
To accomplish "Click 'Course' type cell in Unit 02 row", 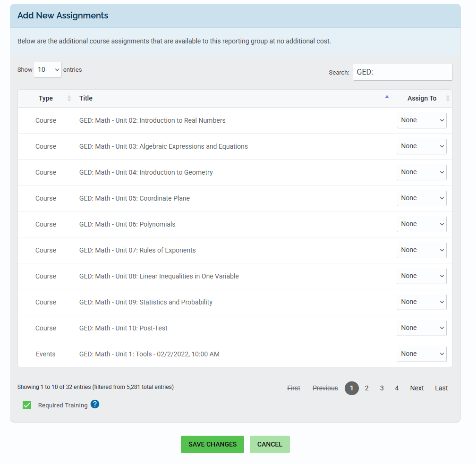I will point(45,120).
